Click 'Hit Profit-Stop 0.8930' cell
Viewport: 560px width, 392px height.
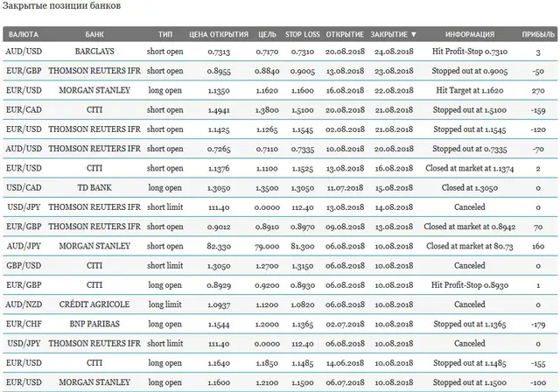[x=470, y=285]
